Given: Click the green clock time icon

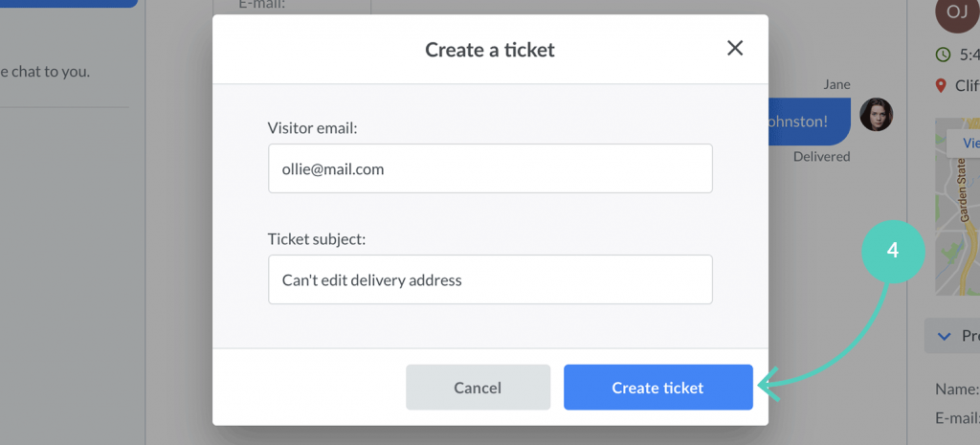Looking at the screenshot, I should (942, 55).
